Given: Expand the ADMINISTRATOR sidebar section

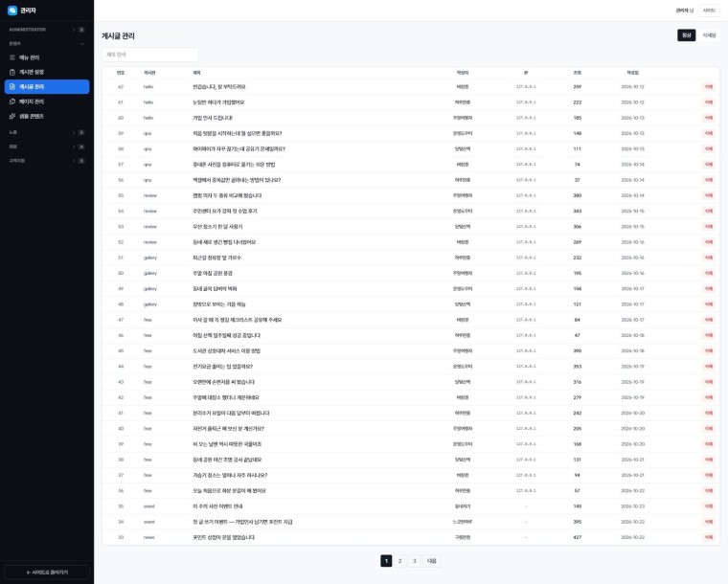Looking at the screenshot, I should pos(47,30).
